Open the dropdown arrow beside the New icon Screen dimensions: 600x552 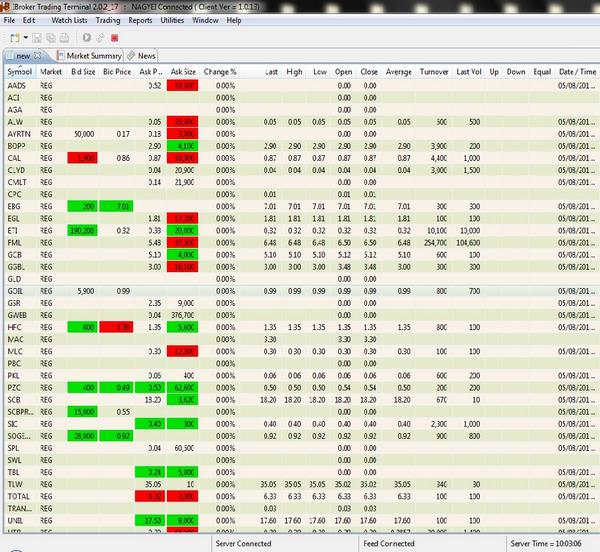coord(26,37)
